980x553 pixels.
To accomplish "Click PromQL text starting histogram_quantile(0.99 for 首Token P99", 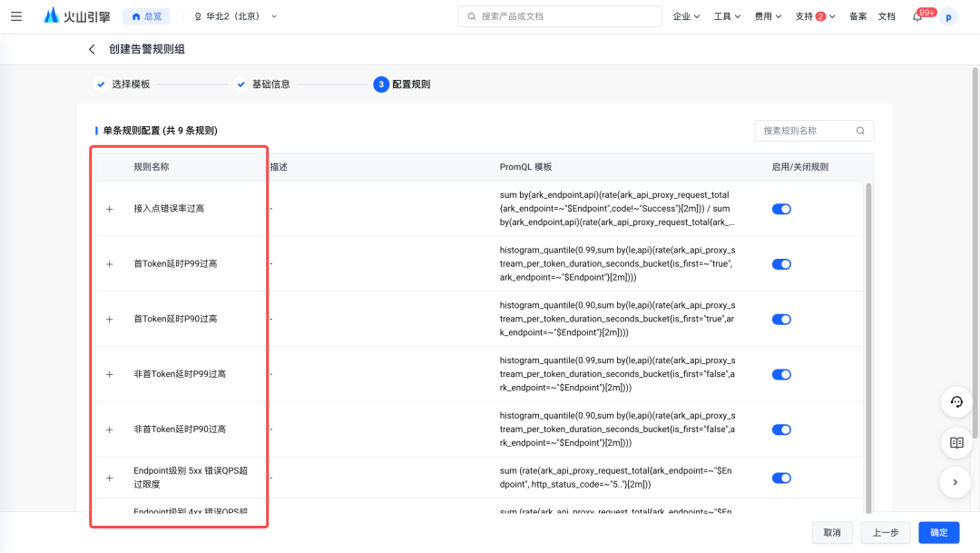I will (618, 263).
